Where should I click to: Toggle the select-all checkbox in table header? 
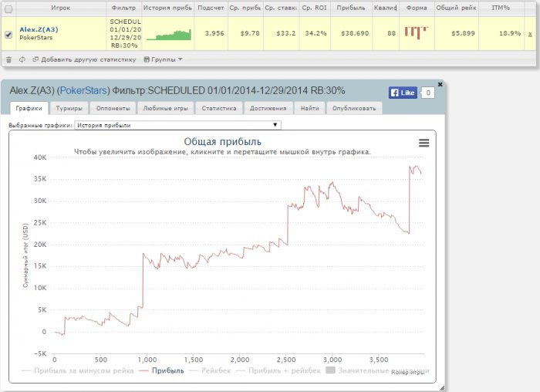8,9
